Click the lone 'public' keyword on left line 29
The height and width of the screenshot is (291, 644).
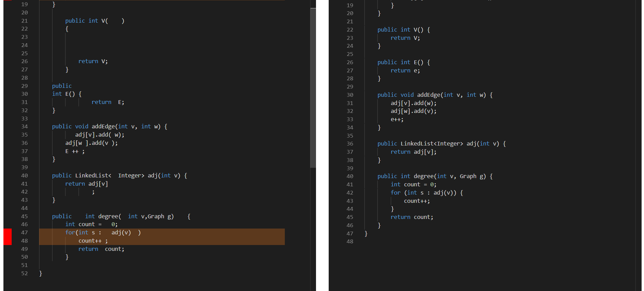(x=62, y=86)
